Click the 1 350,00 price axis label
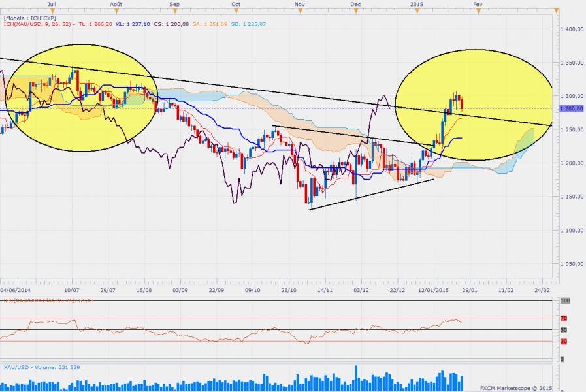The image size is (586, 392). click(x=572, y=63)
